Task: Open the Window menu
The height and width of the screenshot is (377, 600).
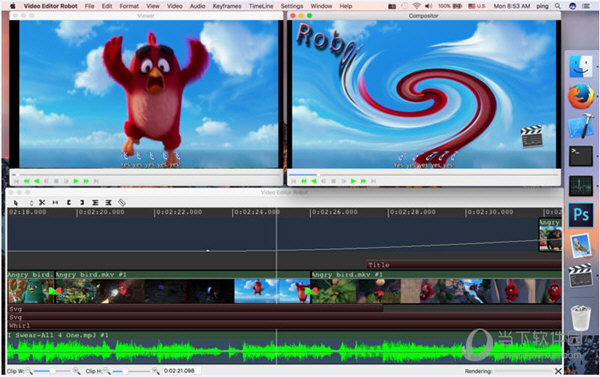Action: [321, 6]
